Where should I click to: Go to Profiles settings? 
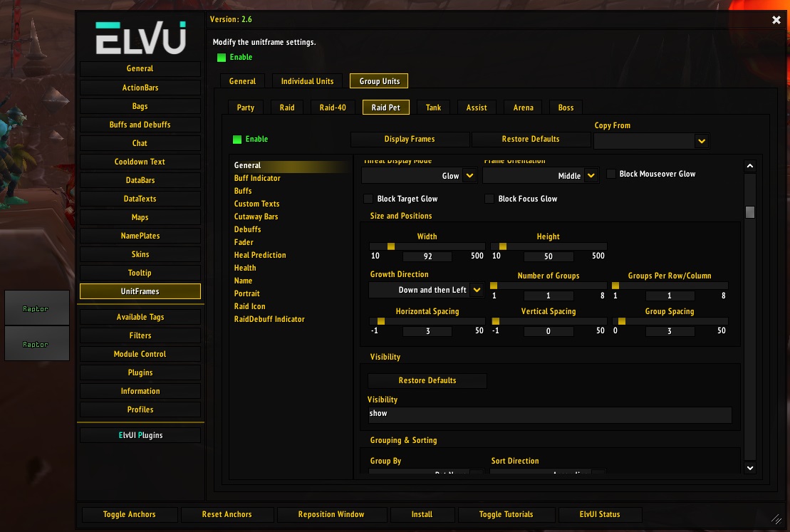pos(140,409)
